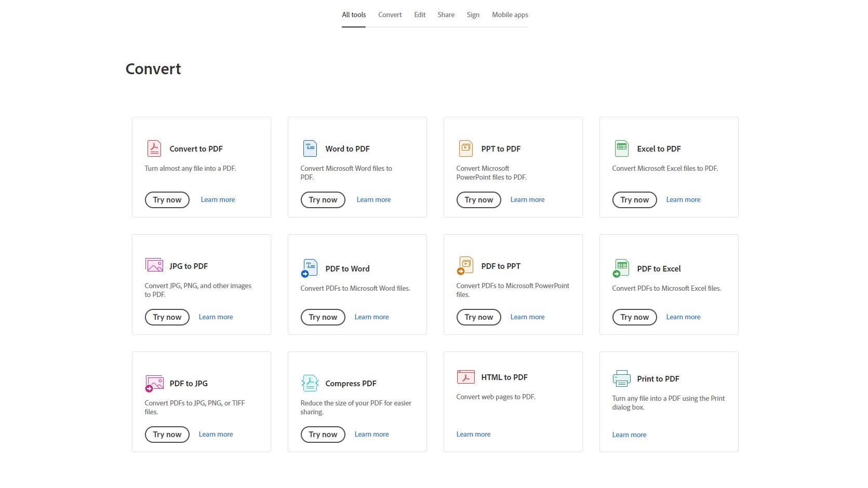Screen dimensions: 868x488
Task: Click the Compress PDF icon
Action: [310, 383]
